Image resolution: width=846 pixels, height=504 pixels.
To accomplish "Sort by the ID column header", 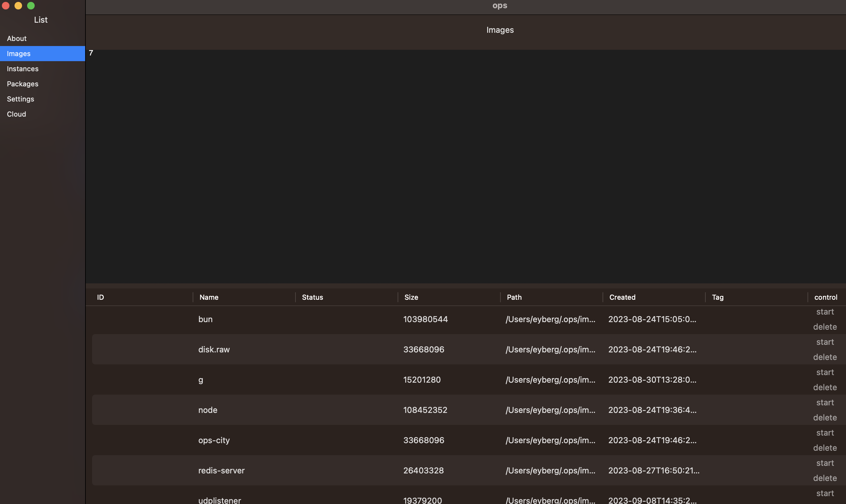I will click(x=100, y=297).
